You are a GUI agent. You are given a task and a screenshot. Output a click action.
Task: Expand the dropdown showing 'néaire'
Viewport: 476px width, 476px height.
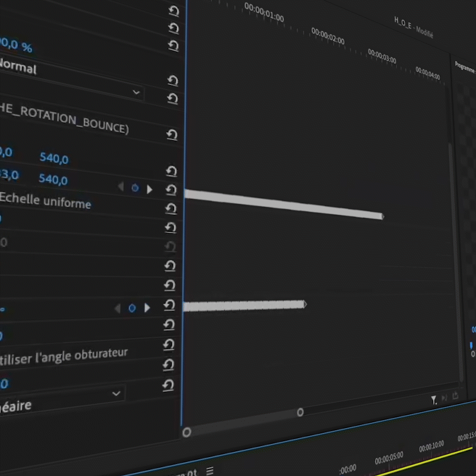(x=116, y=393)
